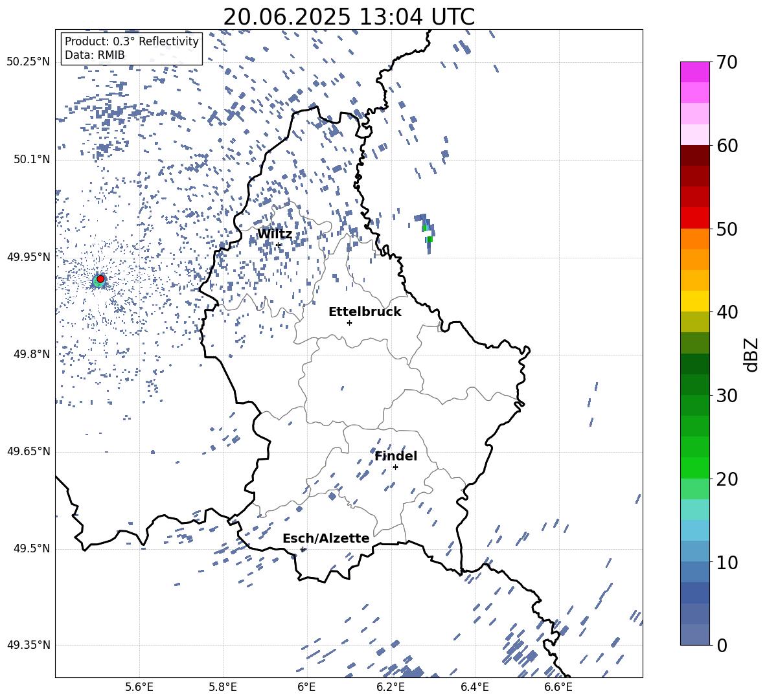
Task: Click the 5.8°E longitude label
Action: pos(223,687)
